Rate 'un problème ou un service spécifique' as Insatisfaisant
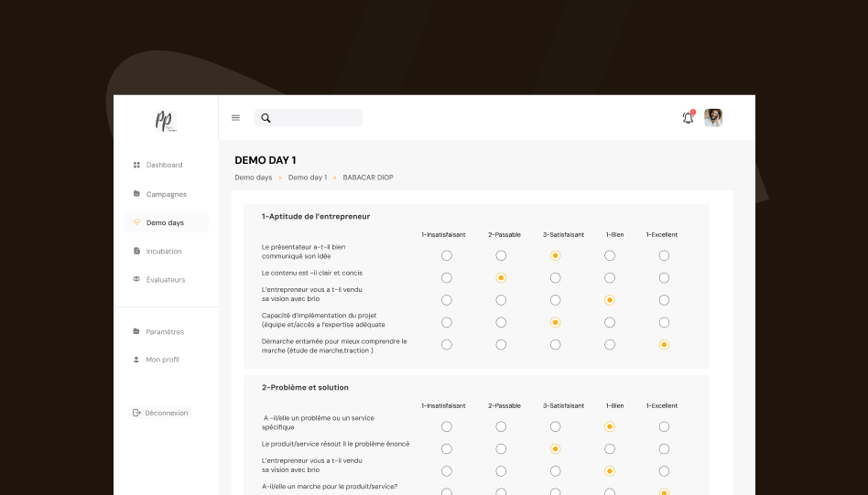 pyautogui.click(x=447, y=426)
